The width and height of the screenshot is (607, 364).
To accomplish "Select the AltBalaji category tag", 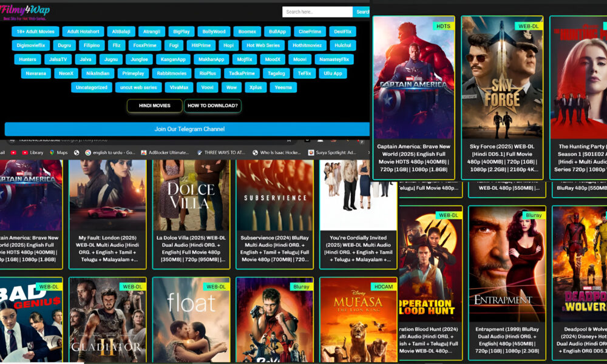I will pyautogui.click(x=121, y=32).
